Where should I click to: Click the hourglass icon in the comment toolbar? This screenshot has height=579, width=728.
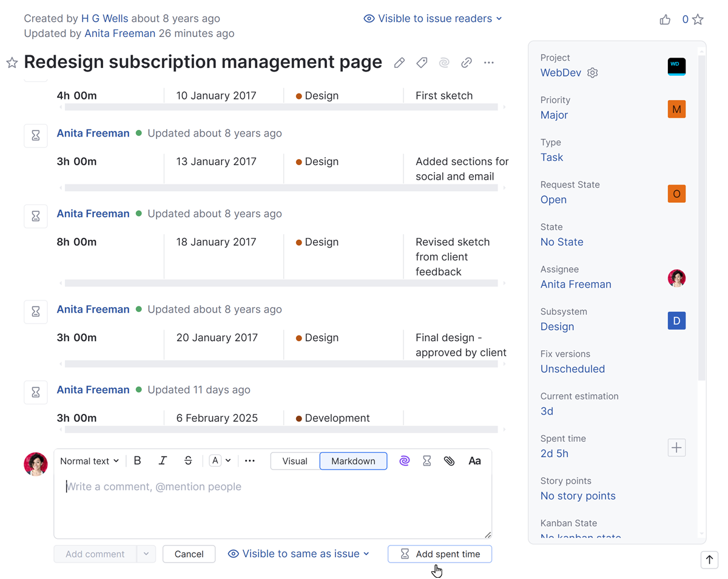pos(427,461)
